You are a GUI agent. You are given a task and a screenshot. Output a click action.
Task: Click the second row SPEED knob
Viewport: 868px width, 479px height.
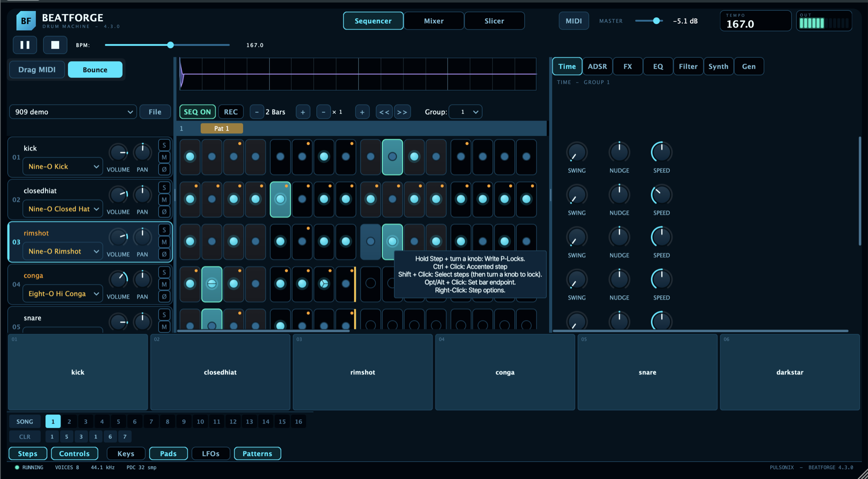point(661,195)
